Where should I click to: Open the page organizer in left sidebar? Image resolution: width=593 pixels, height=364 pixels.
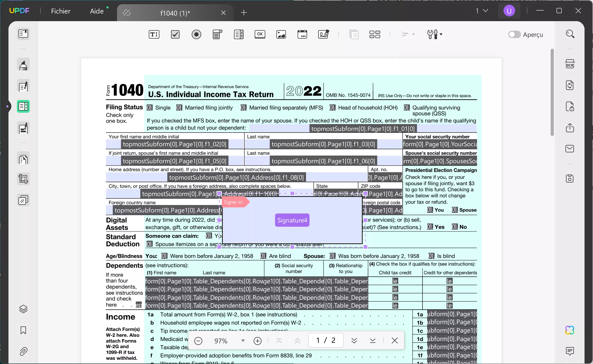(x=23, y=159)
